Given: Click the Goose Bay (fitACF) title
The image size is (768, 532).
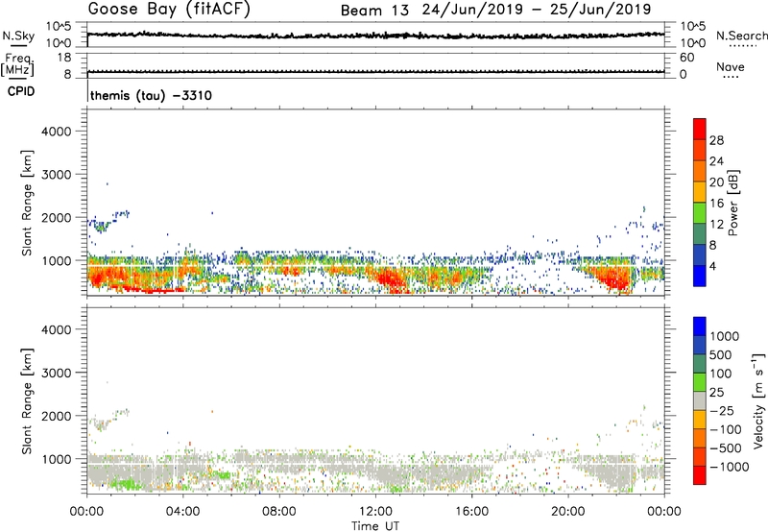Looking at the screenshot, I should coord(169,10).
